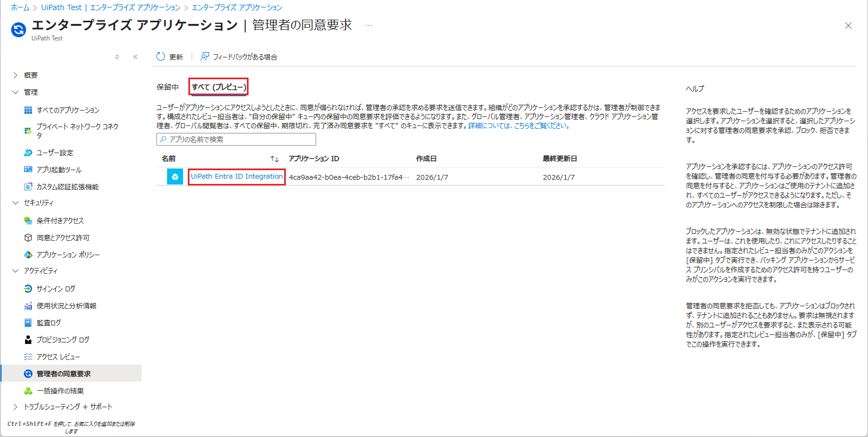Click the enterprise application header logo
The width and height of the screenshot is (868, 437).
coord(19,30)
